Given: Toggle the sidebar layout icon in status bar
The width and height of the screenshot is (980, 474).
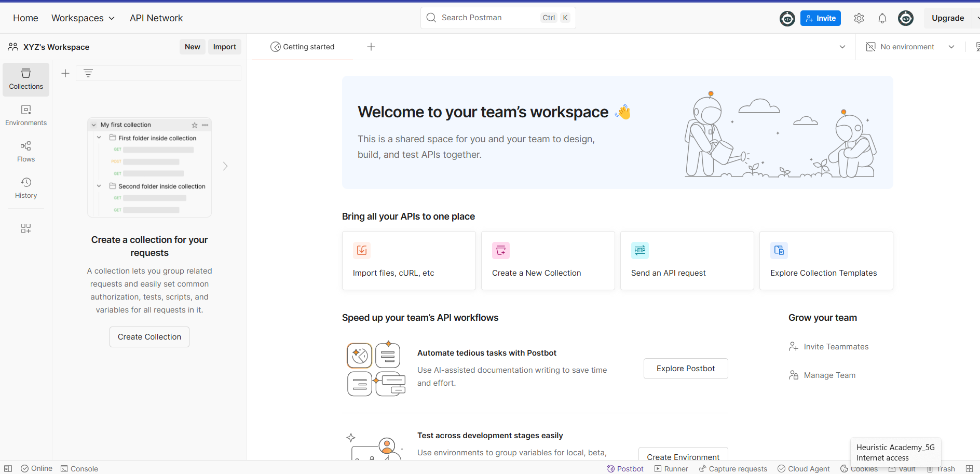Looking at the screenshot, I should [x=8, y=468].
